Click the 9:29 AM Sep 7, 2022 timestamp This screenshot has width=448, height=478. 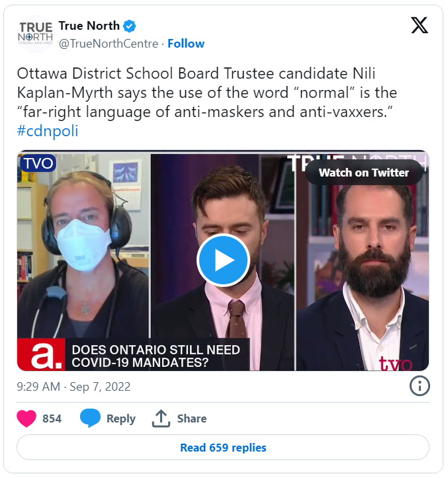(x=73, y=387)
